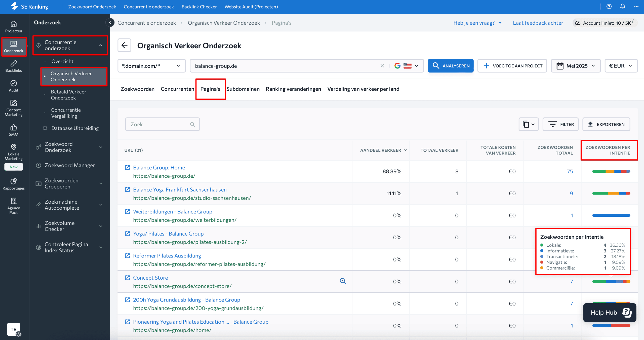
Task: Switch to the Zoekwoorden tab
Action: click(137, 89)
